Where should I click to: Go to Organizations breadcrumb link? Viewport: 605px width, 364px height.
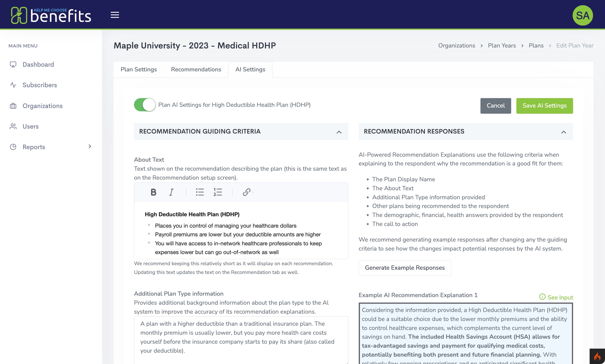pos(456,45)
